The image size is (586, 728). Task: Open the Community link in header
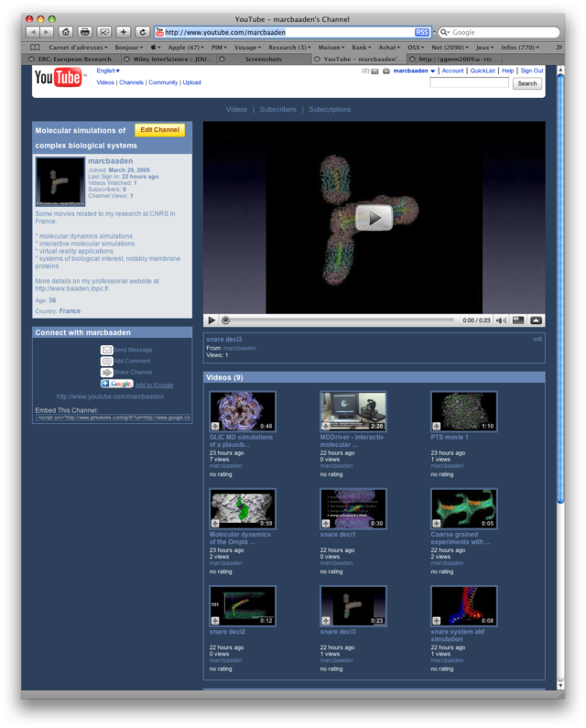click(163, 82)
